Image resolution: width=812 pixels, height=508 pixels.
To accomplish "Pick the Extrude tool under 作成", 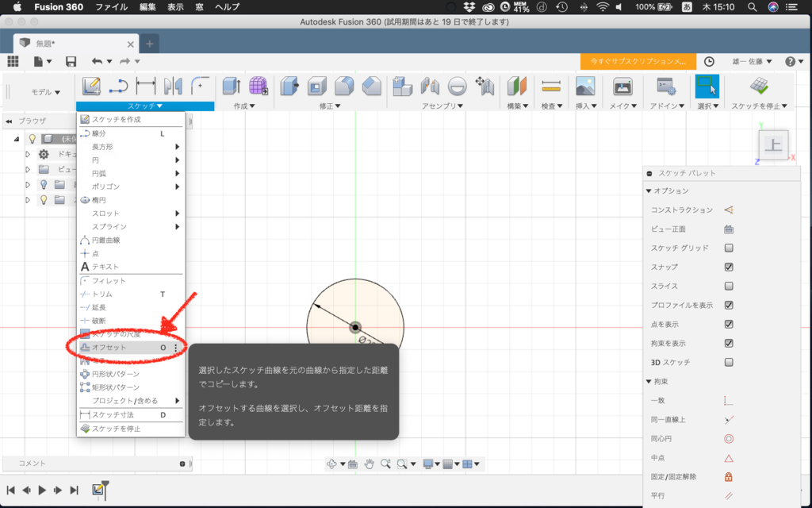I will click(x=231, y=86).
